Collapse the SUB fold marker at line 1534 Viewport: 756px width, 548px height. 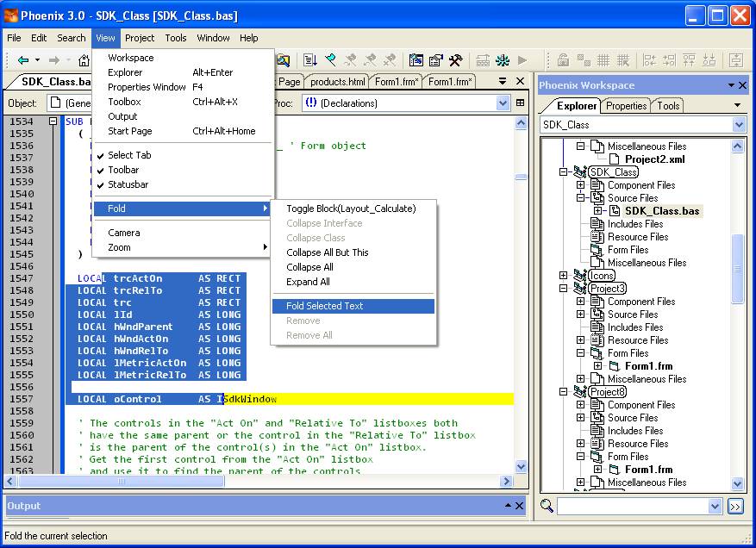(x=53, y=121)
